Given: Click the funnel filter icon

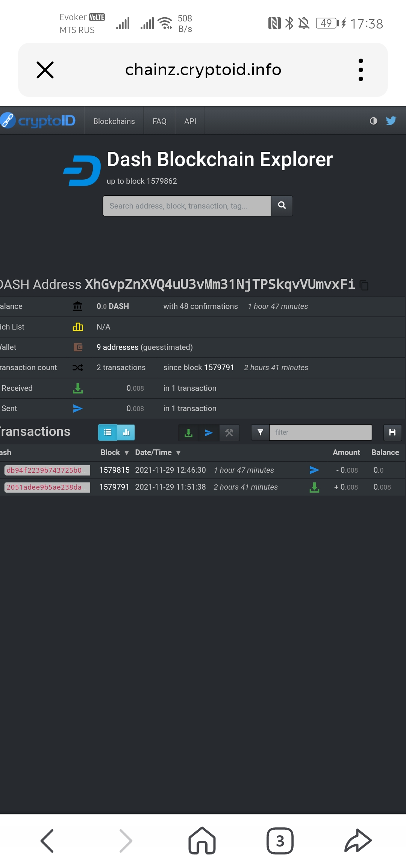Looking at the screenshot, I should 260,432.
